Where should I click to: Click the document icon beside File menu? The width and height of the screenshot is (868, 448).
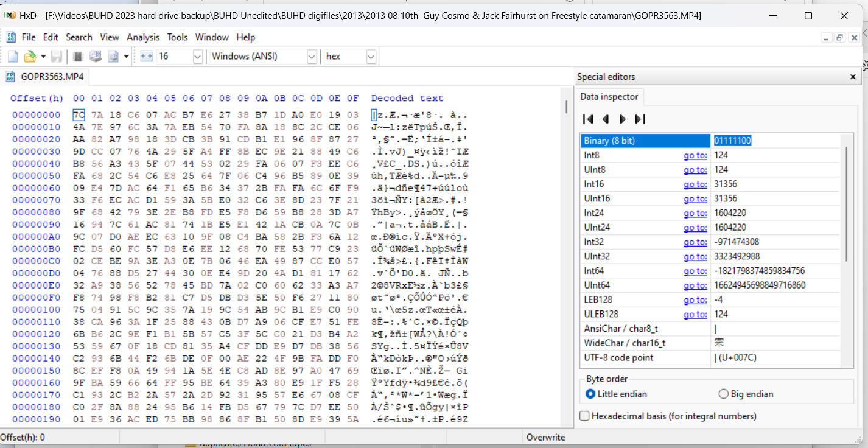point(11,37)
